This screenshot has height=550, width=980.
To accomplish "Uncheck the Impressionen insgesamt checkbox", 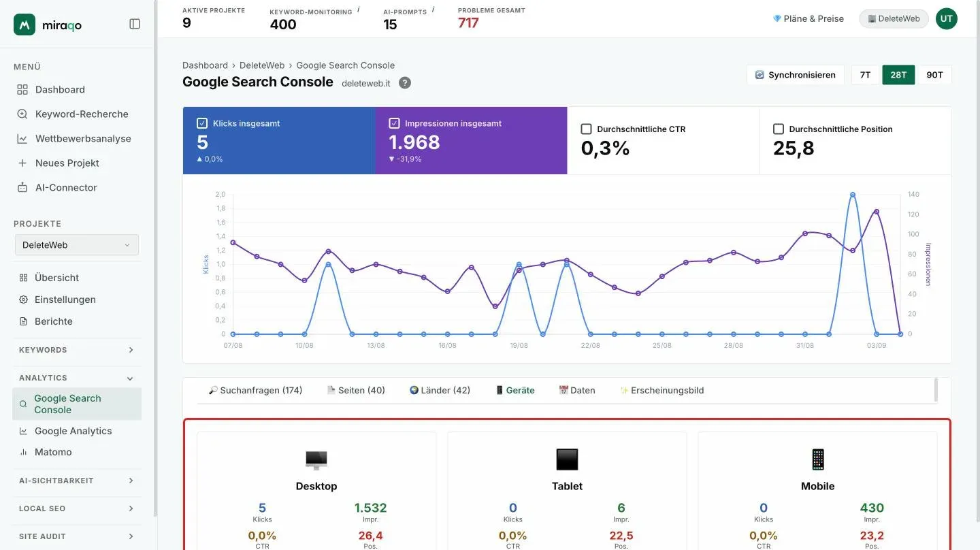I will click(394, 123).
